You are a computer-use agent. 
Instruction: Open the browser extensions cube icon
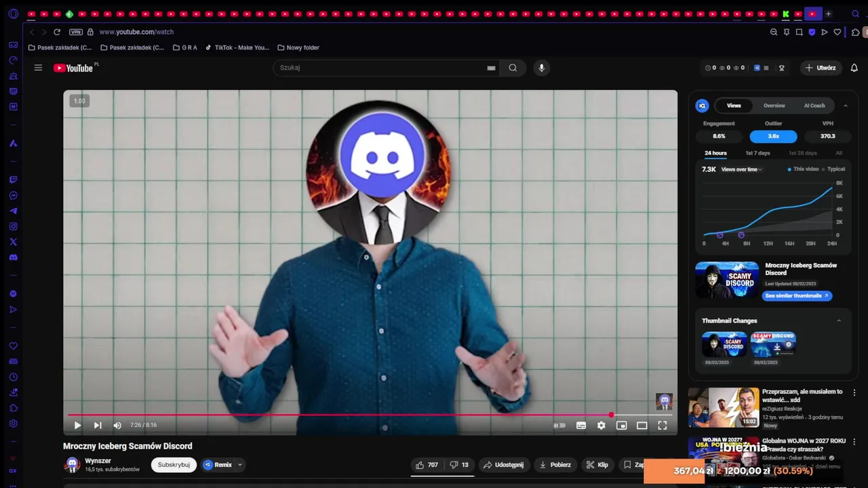click(x=855, y=32)
